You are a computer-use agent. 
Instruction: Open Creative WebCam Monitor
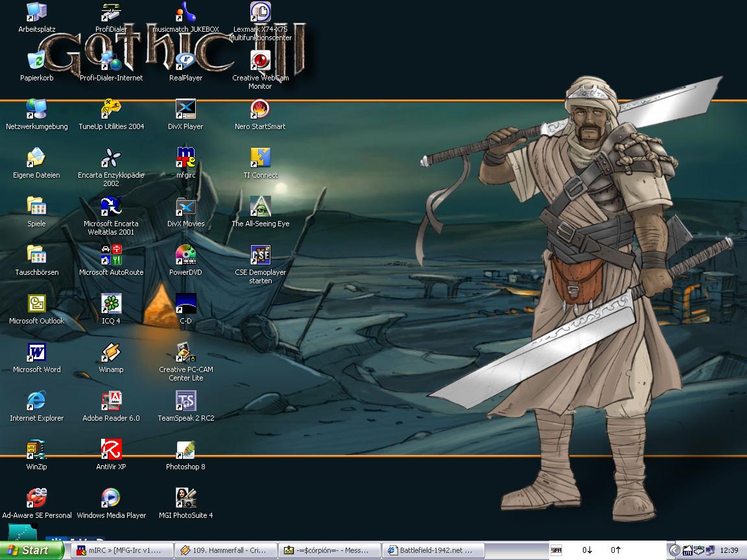coord(260,70)
